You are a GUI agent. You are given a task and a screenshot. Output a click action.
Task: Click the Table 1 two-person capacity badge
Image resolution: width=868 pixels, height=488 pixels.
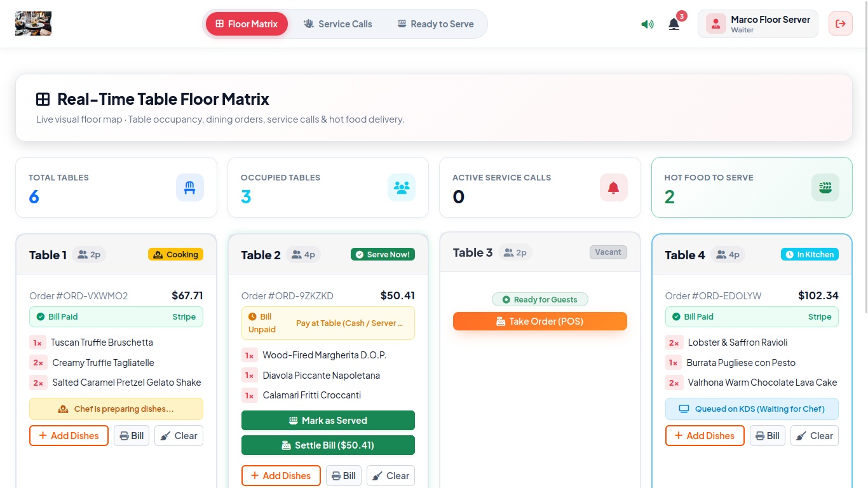click(89, 255)
